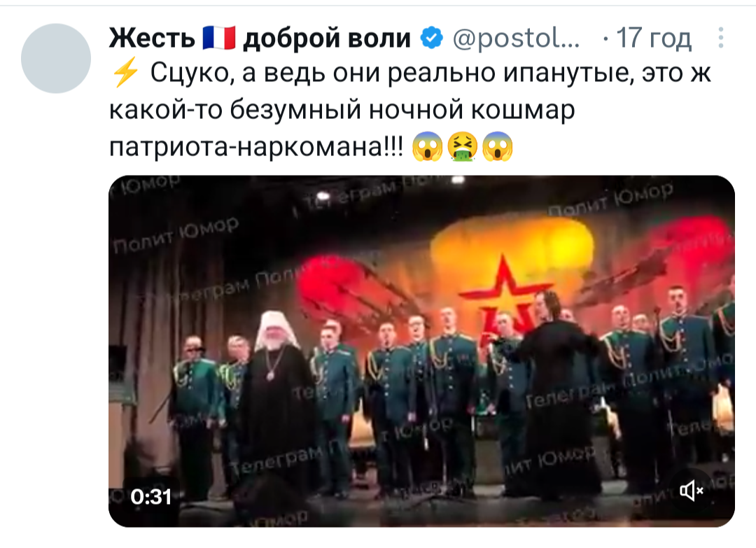Open the @postol… handle link
756x548 pixels.
516,38
